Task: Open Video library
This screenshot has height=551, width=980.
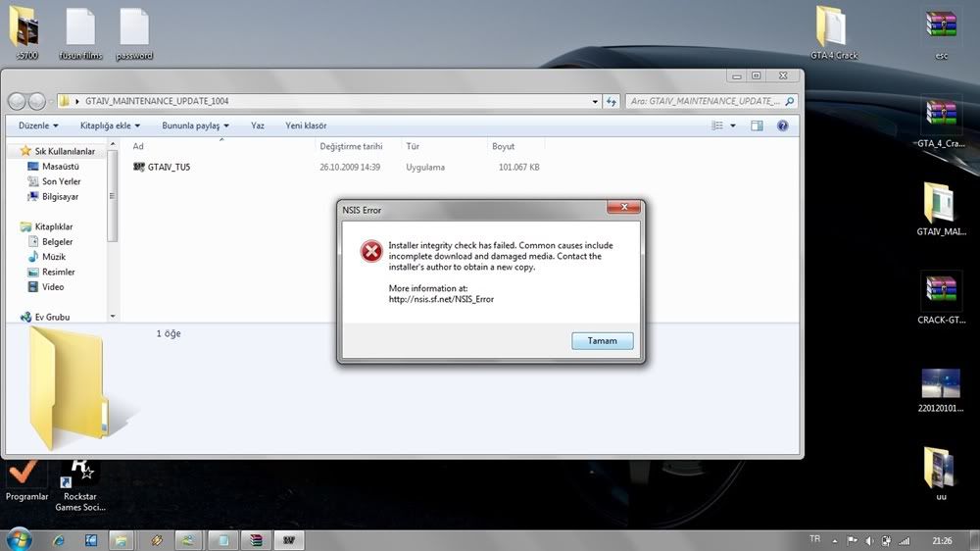Action: [46, 287]
